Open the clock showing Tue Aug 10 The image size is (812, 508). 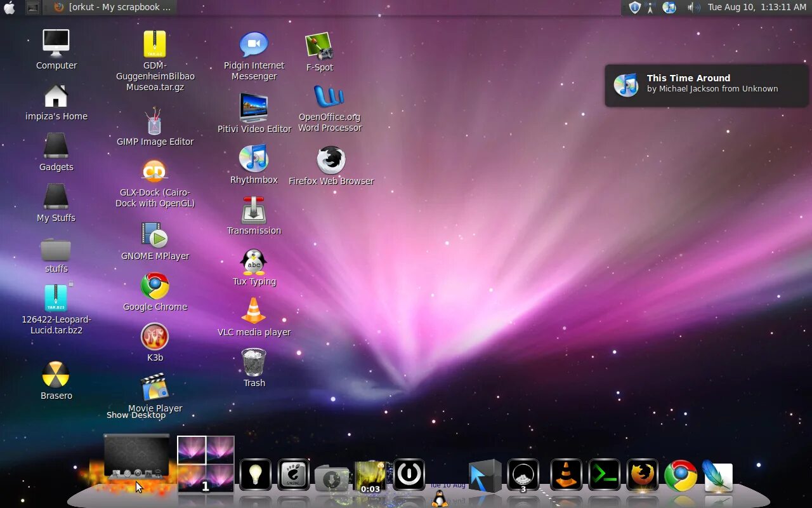[757, 7]
